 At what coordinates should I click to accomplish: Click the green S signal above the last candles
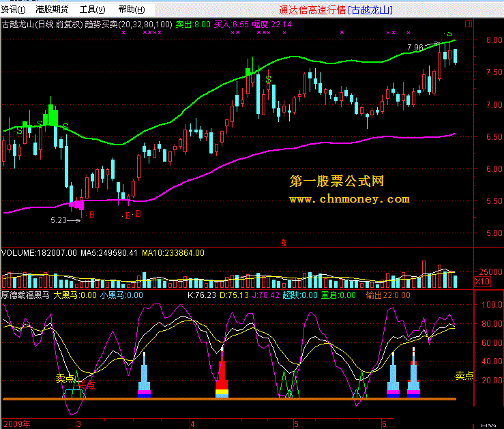click(449, 33)
